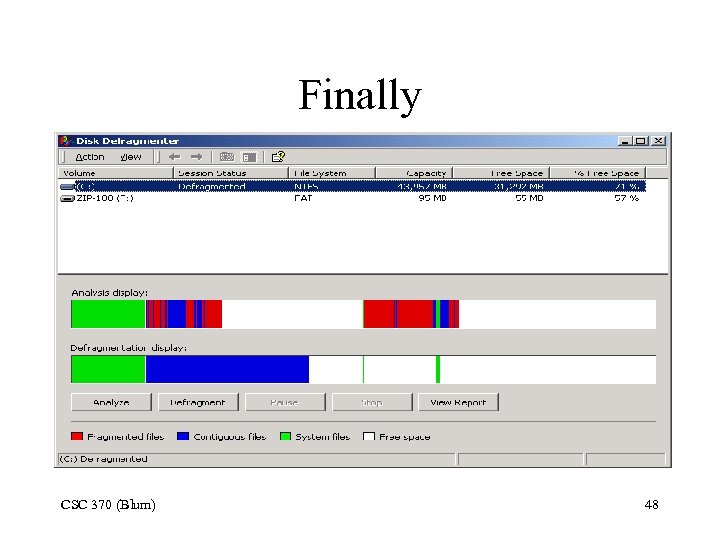
Task: Click the View Report button
Action: point(458,402)
